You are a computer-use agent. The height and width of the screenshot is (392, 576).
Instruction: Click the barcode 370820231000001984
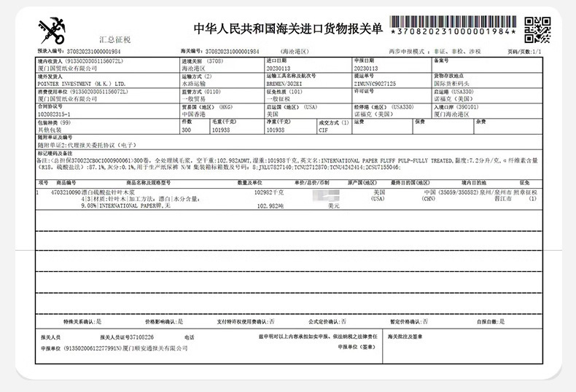tap(453, 26)
